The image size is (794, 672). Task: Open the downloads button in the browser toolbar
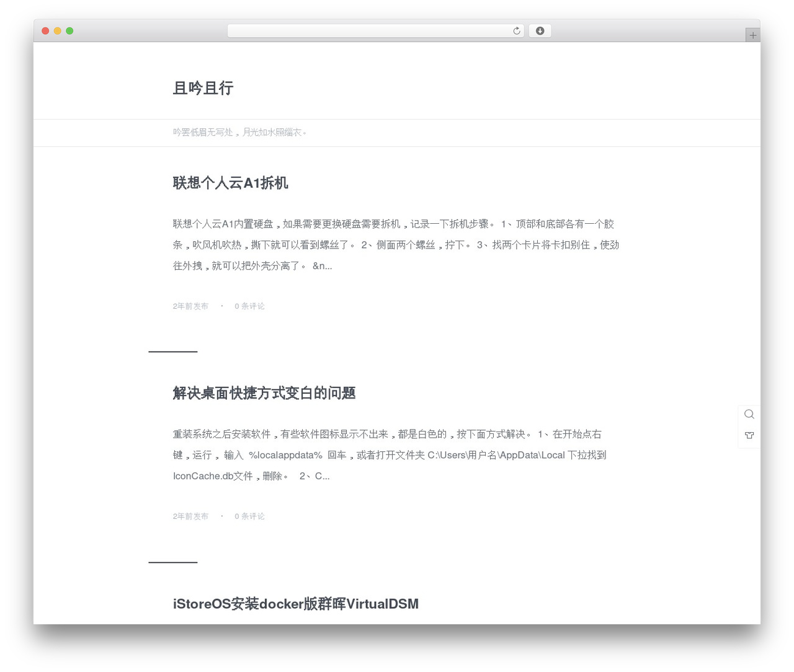click(540, 30)
